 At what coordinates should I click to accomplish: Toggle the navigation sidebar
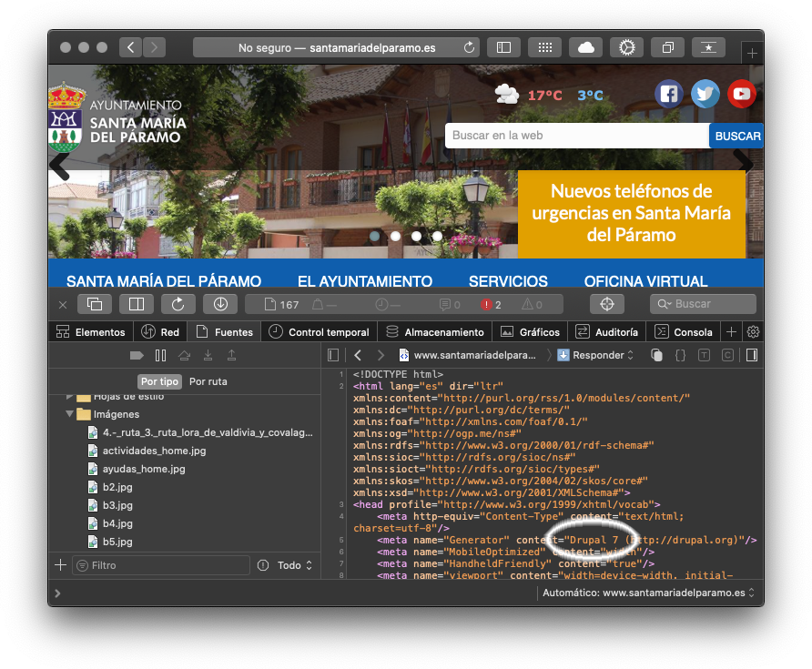click(x=333, y=355)
